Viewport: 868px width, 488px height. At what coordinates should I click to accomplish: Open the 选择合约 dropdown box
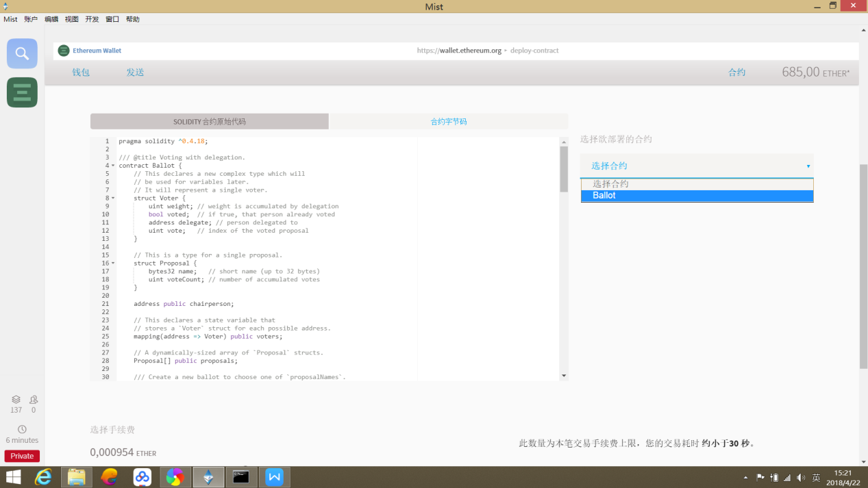tap(697, 166)
